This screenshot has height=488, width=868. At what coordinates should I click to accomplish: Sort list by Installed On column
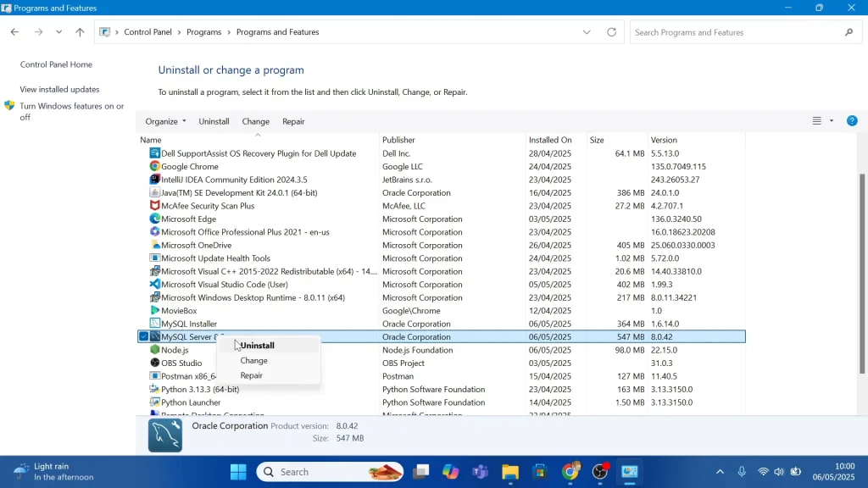(556, 140)
